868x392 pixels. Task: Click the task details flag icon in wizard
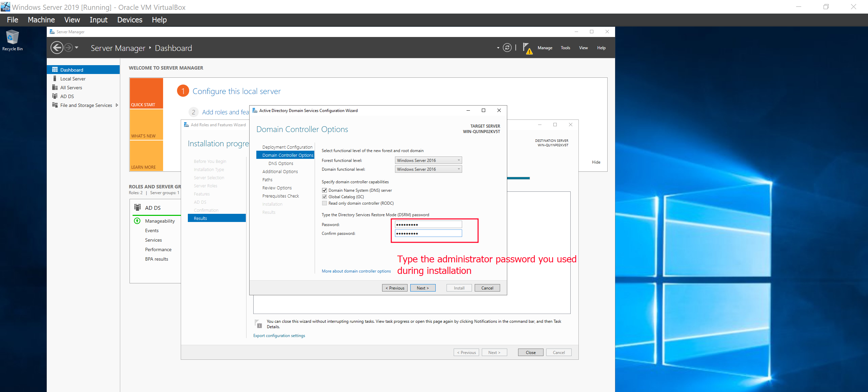click(258, 323)
